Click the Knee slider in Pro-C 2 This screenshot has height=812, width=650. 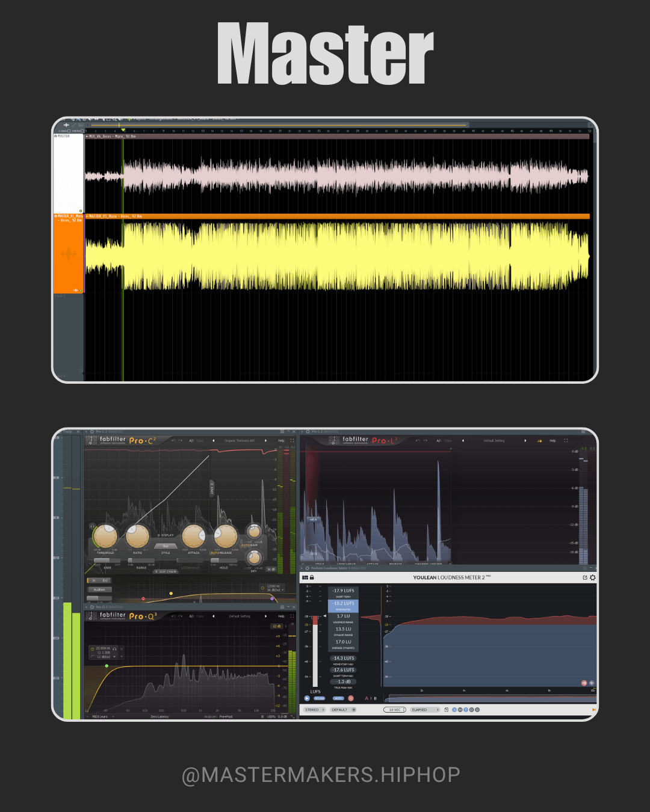pos(107,561)
